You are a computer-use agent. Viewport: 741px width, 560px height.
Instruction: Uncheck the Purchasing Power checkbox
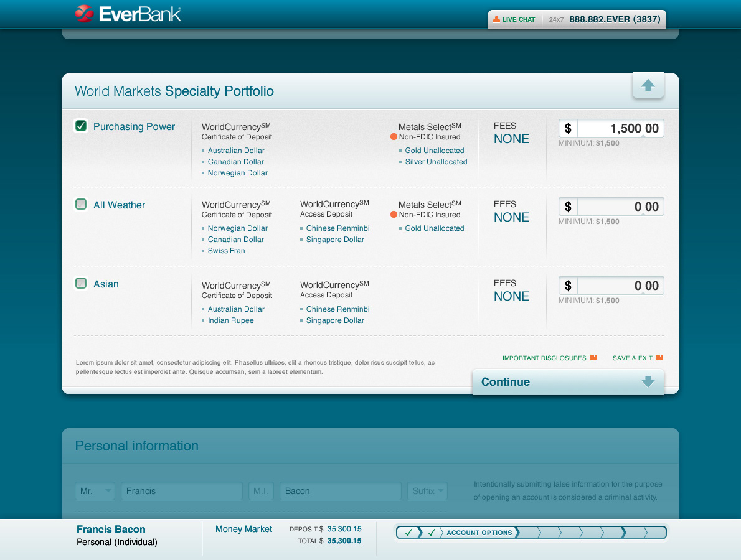coord(82,126)
